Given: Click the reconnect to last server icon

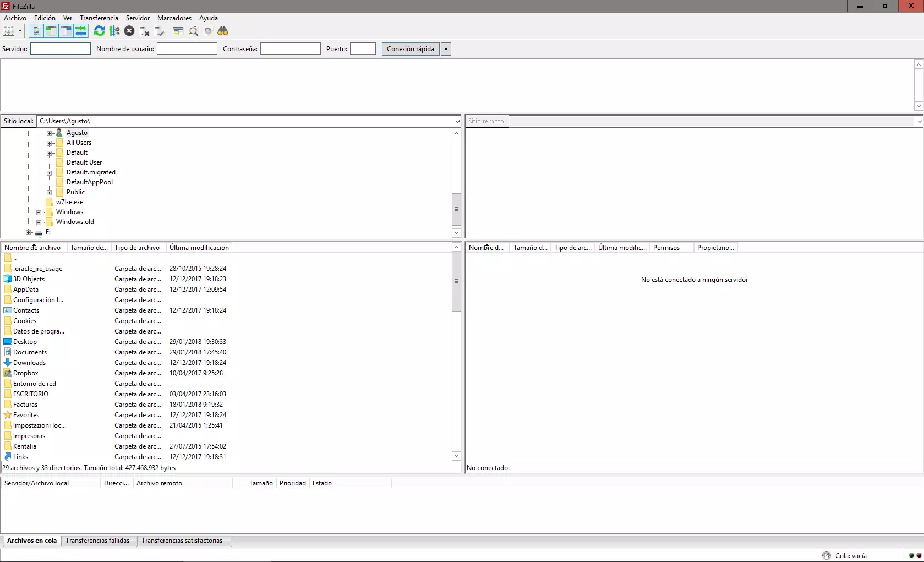Looking at the screenshot, I should (160, 31).
